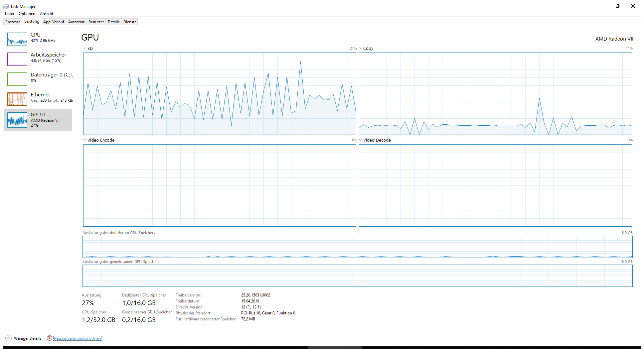Click the blocked icon beside Ressourcenmonitor
644x349 pixels.
(x=49, y=338)
